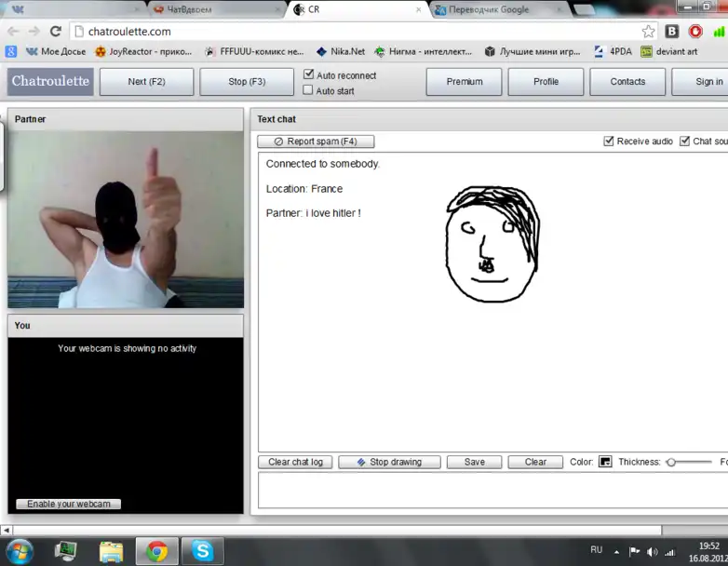Open the RU language selector
The height and width of the screenshot is (566, 728).
pyautogui.click(x=597, y=550)
